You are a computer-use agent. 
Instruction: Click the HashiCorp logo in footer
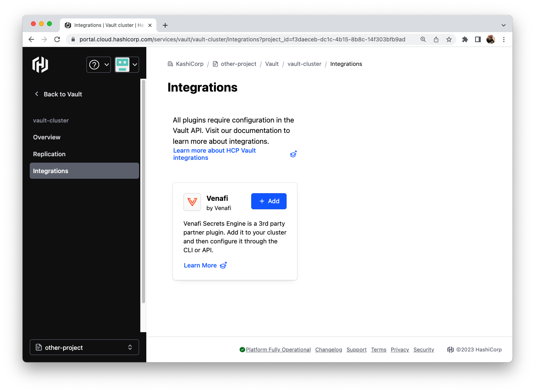(x=451, y=350)
